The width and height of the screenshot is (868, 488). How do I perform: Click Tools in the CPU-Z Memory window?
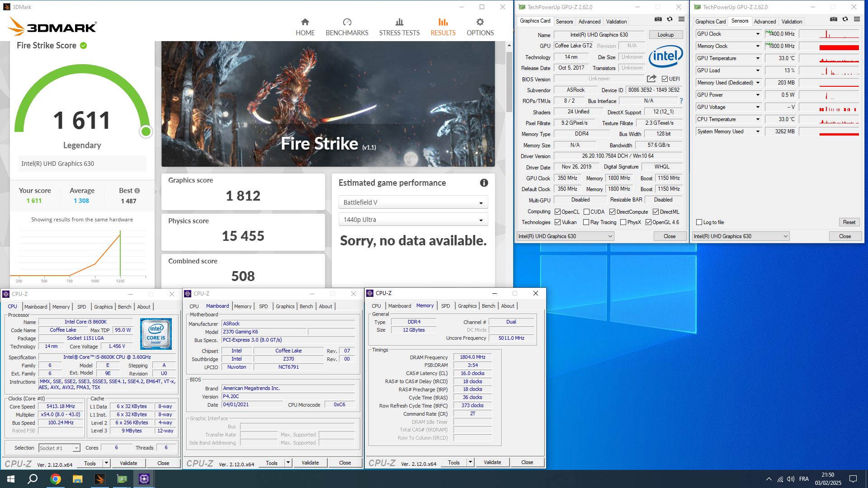tap(453, 462)
